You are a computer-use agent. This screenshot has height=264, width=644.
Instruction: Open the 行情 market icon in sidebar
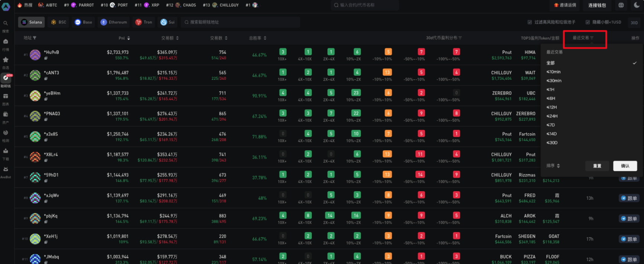[6, 42]
